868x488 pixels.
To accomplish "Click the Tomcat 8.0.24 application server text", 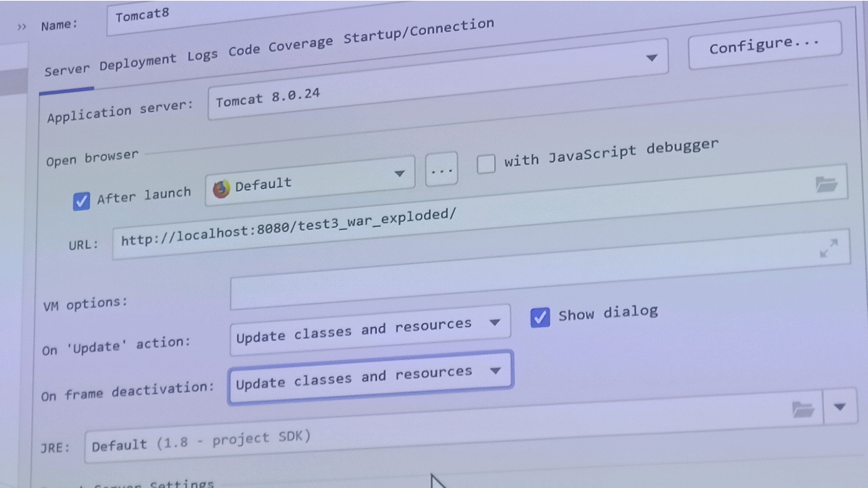I will tap(268, 98).
